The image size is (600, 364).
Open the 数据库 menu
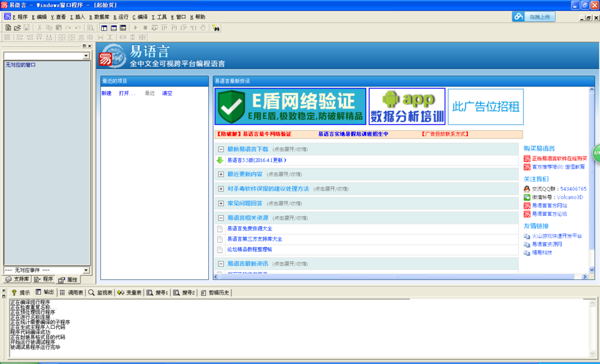[100, 17]
